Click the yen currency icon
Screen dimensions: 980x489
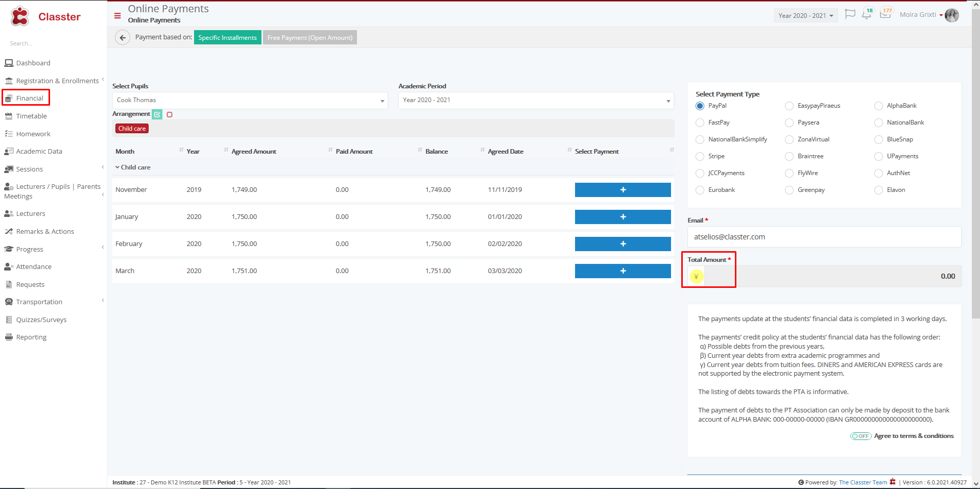696,277
